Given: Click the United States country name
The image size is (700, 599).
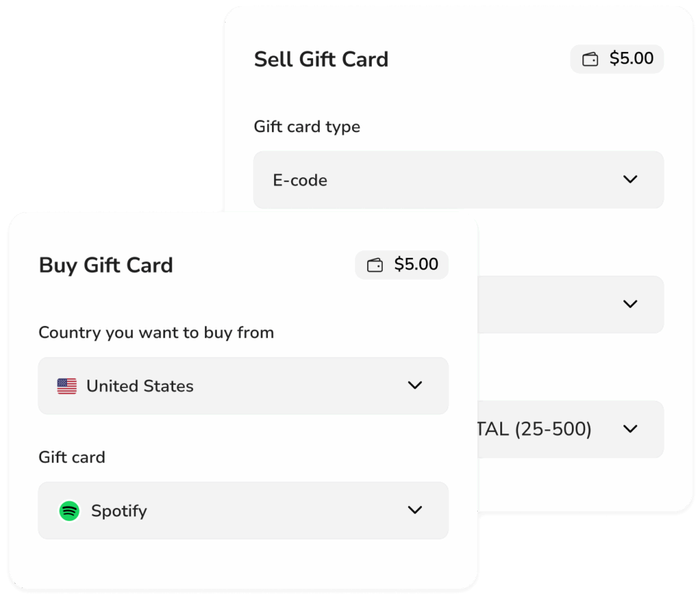Looking at the screenshot, I should (139, 386).
